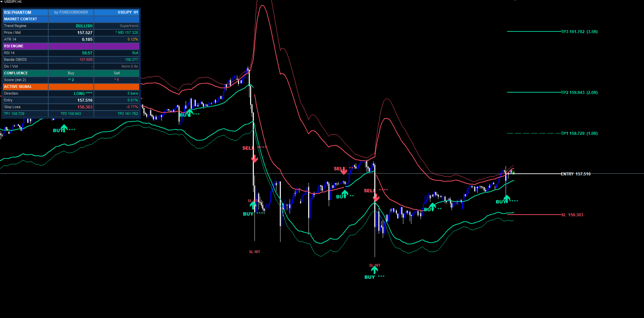Click the RSI PHANTOM panel title
Screen dimensions: 644x318
coord(18,13)
